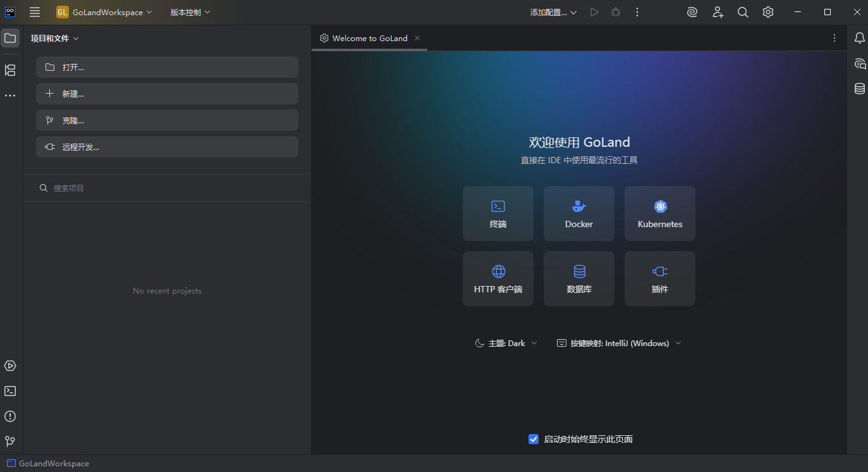Toggle 启动时始终显示此页面 checkbox
Screen dimensions: 868x472
(534, 439)
